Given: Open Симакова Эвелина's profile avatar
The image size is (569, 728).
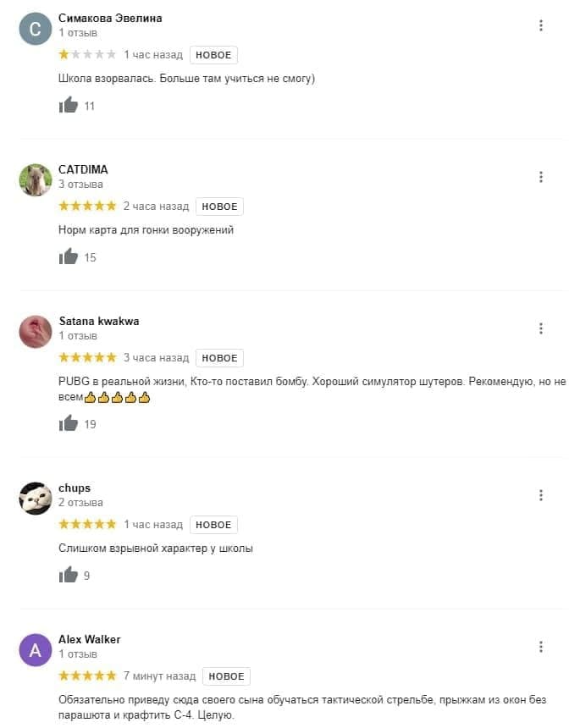Looking at the screenshot, I should click(36, 29).
